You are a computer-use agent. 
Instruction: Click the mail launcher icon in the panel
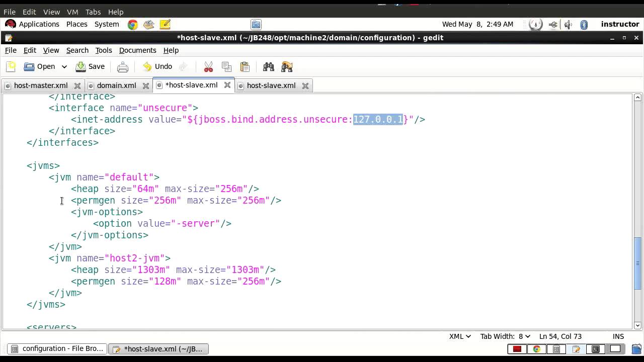(148, 24)
